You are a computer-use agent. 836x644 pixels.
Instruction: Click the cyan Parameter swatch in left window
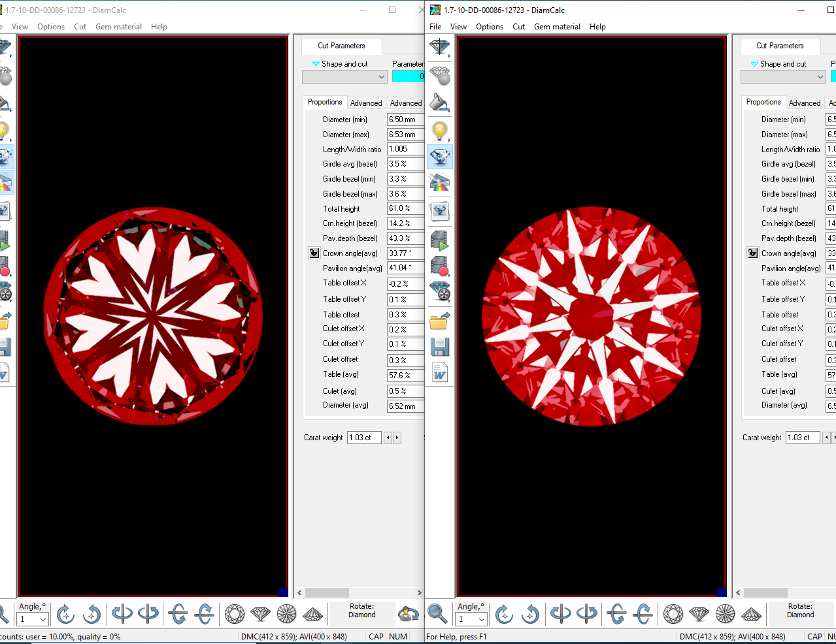click(x=408, y=76)
